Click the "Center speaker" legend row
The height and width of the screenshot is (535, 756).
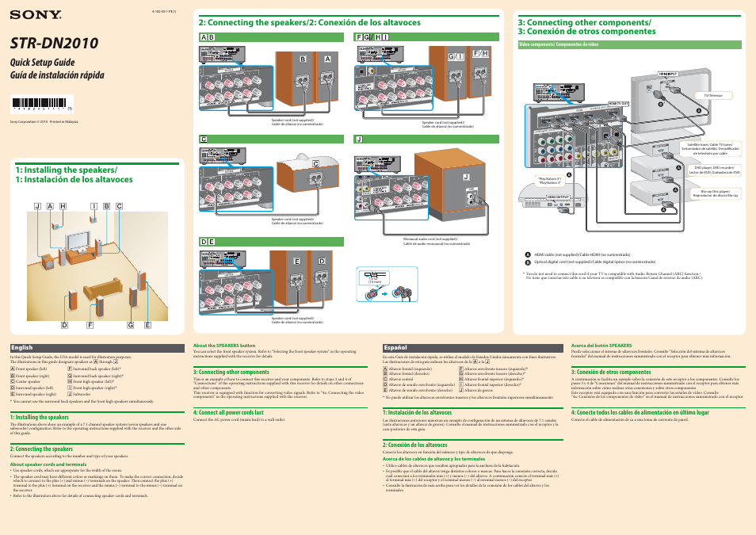(x=25, y=381)
